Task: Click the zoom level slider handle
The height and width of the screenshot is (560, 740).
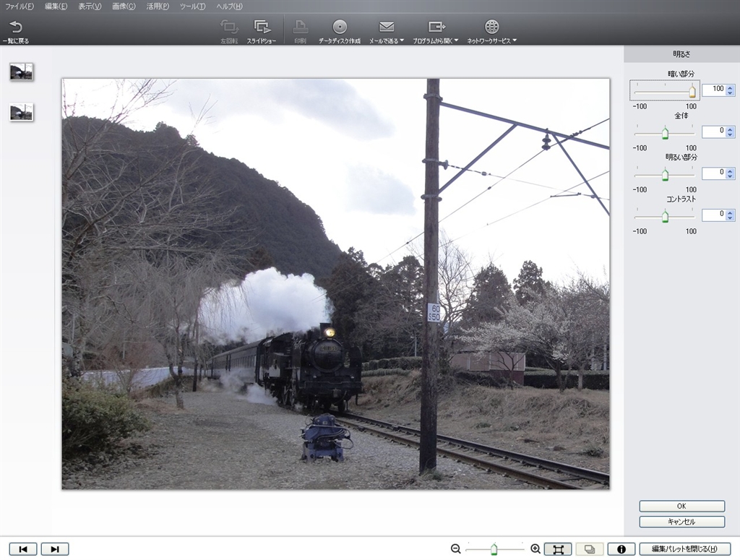Action: pos(494,549)
